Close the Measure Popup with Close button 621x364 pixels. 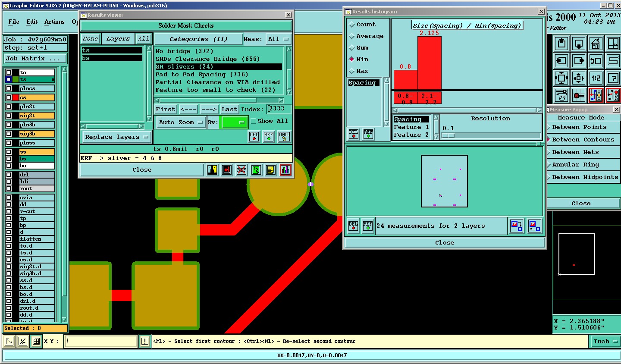pos(581,204)
